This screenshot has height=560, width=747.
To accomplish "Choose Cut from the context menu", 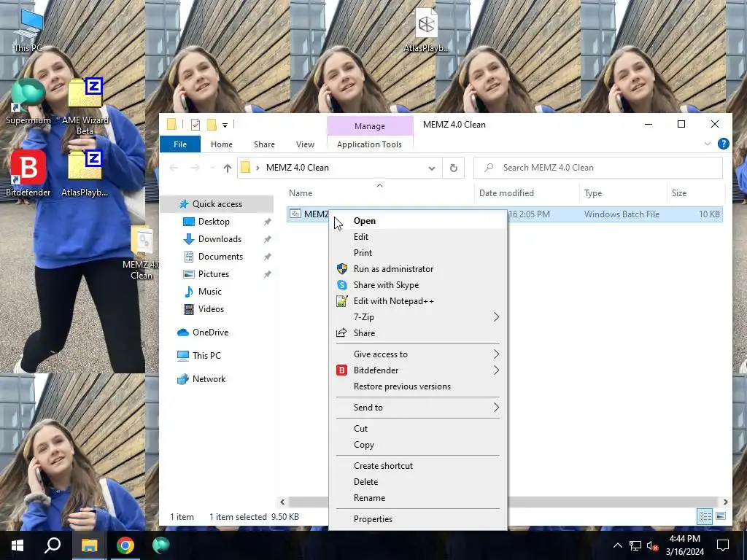I will (418, 429).
